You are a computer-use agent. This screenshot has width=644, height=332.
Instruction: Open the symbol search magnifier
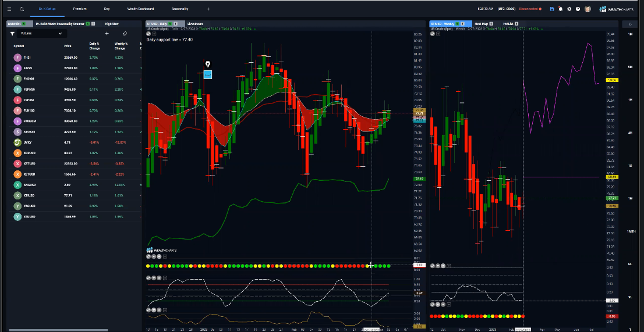pos(22,9)
